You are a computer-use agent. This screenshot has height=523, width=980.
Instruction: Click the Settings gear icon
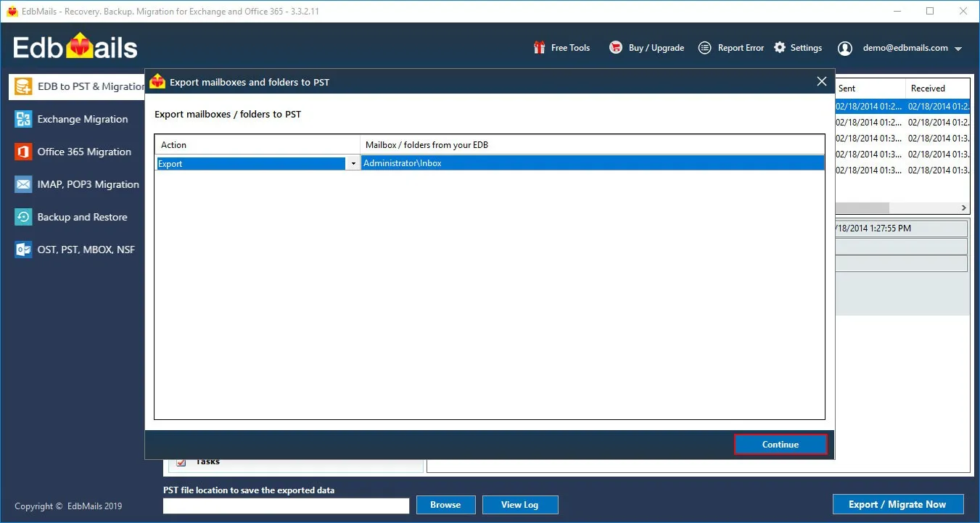tap(780, 48)
